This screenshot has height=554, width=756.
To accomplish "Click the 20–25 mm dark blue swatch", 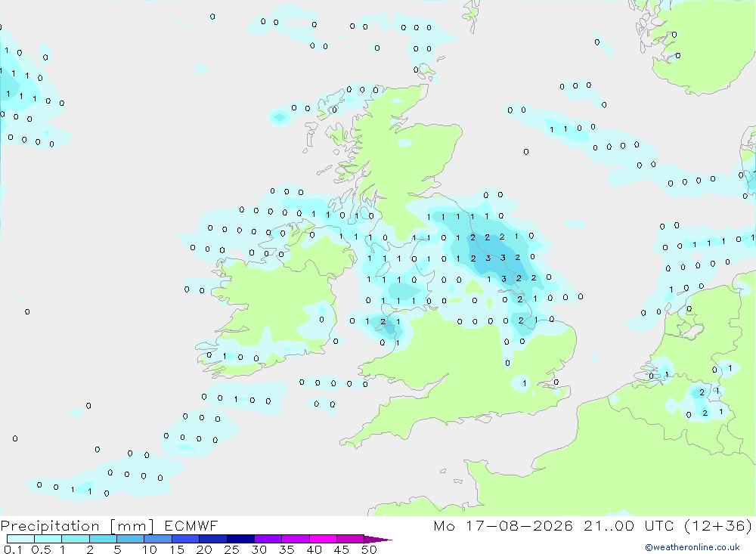I will pos(213,539).
